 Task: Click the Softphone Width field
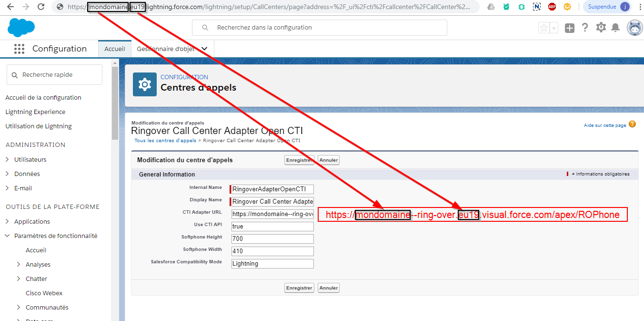pos(272,251)
